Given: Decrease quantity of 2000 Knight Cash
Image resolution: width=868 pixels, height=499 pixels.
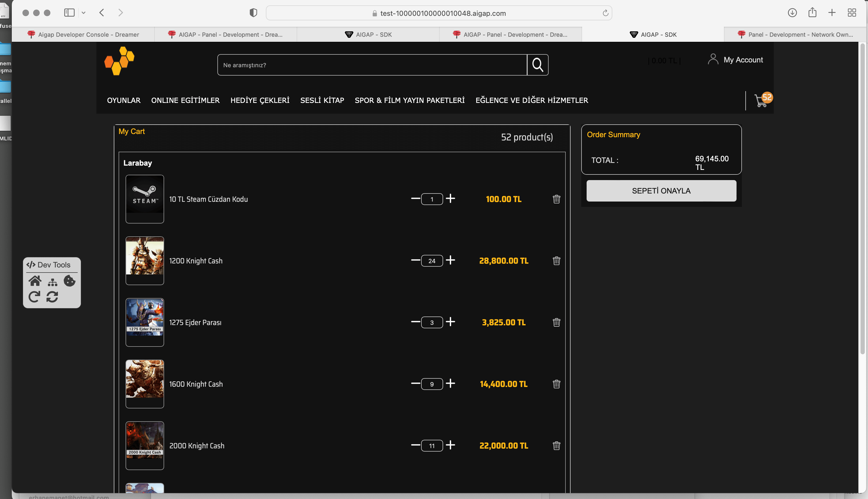Looking at the screenshot, I should click(x=415, y=445).
